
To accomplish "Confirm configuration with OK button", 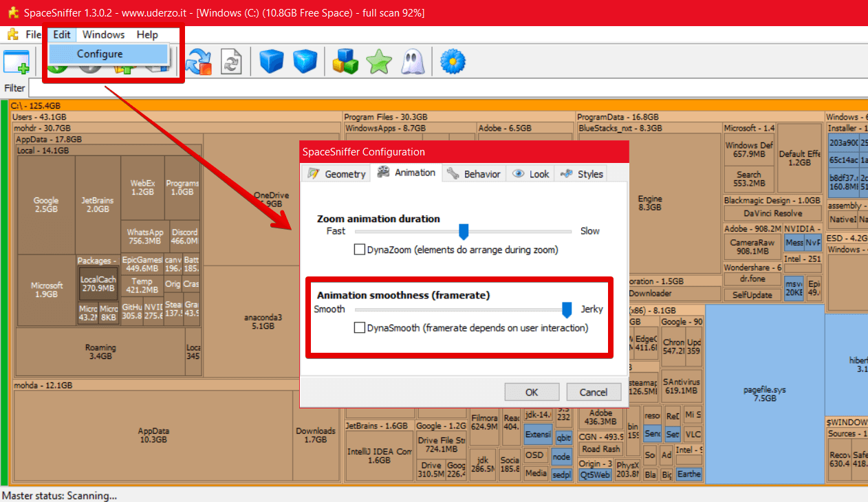I will tap(532, 392).
